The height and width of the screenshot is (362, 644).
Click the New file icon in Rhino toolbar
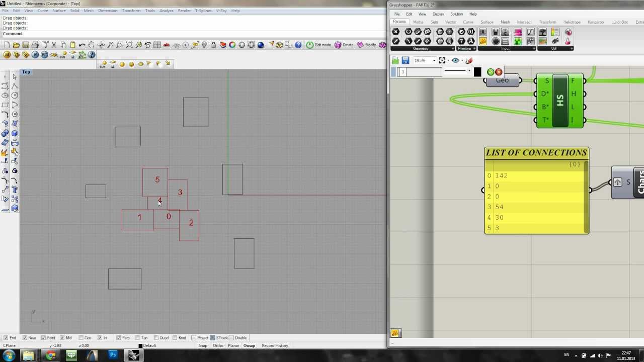[x=7, y=45]
